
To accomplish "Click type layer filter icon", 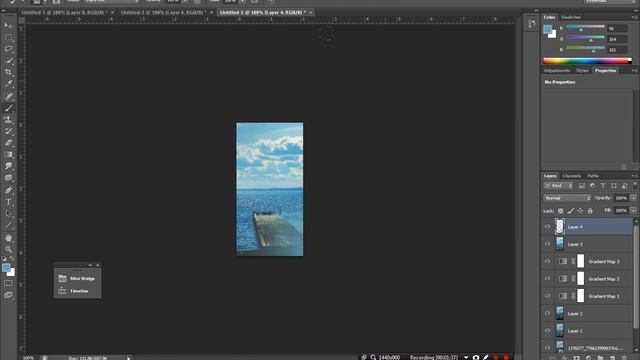I will [x=603, y=186].
